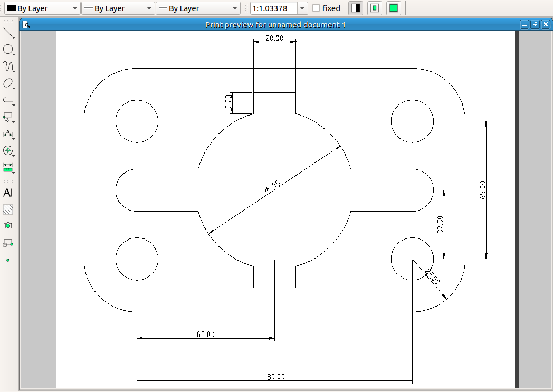Click the Dimension tool icon
Screen dimensions: 553x392
[8, 133]
